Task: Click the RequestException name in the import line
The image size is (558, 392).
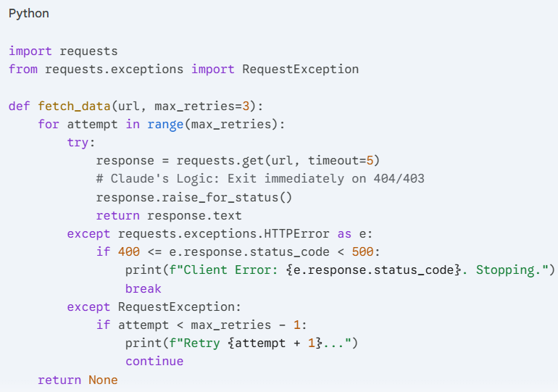Action: coord(300,70)
